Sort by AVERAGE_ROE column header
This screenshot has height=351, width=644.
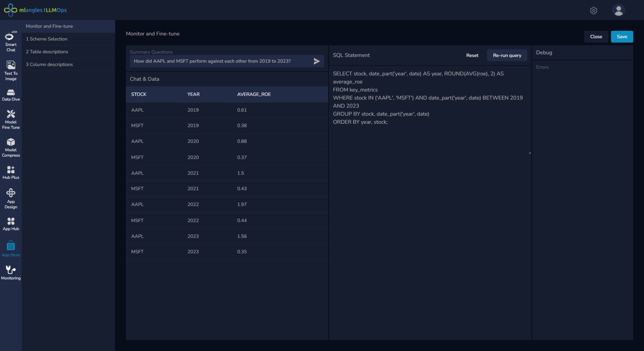[x=254, y=94]
